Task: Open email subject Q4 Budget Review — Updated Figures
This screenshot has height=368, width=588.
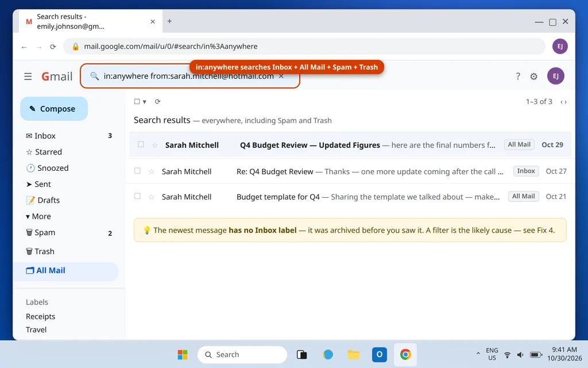Action: (310, 145)
